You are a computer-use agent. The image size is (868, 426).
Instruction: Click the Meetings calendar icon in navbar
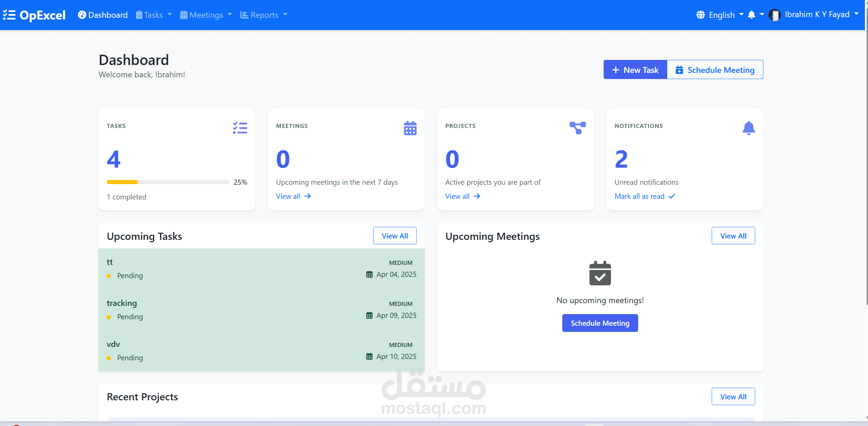tap(184, 15)
